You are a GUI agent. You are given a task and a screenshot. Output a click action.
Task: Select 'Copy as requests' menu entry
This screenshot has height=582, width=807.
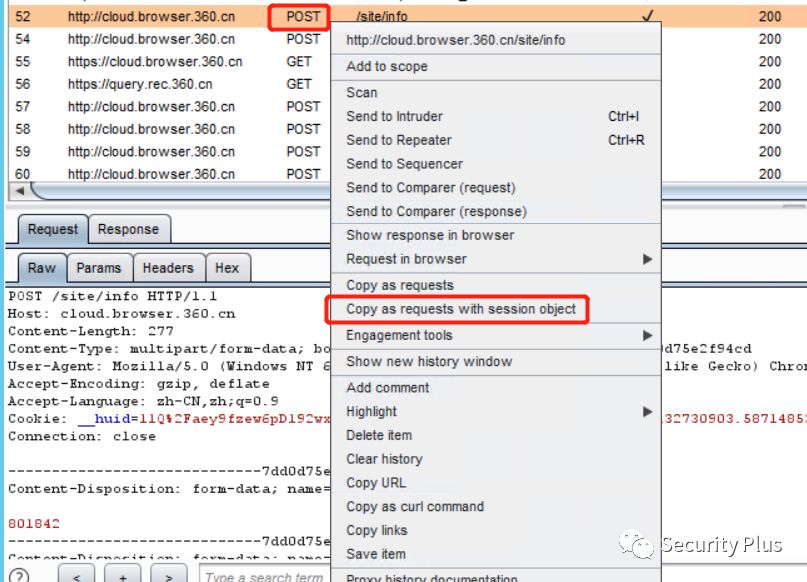[x=496, y=285]
